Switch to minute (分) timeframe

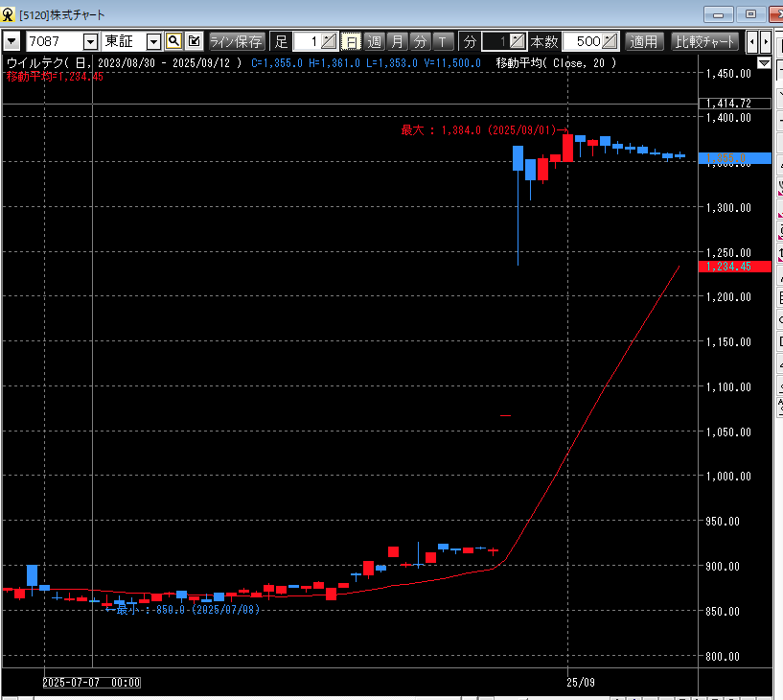[420, 41]
